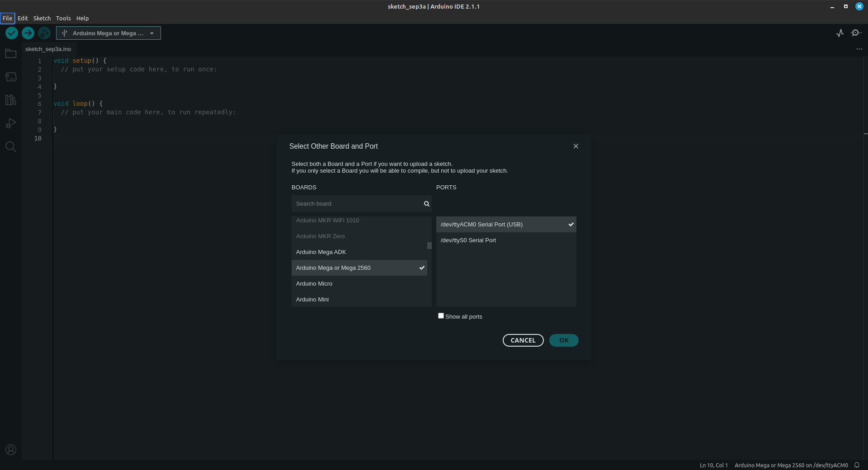Select Arduino Mega or Mega 2560 board
Viewport: 868px width, 470px height.
(359, 268)
